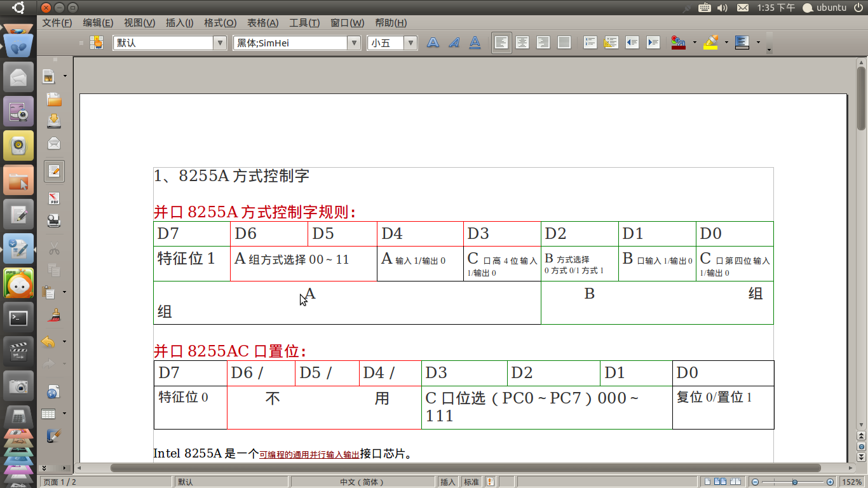Image resolution: width=868 pixels, height=488 pixels.
Task: Click the 页面 1 / 2 status field
Action: (x=106, y=482)
